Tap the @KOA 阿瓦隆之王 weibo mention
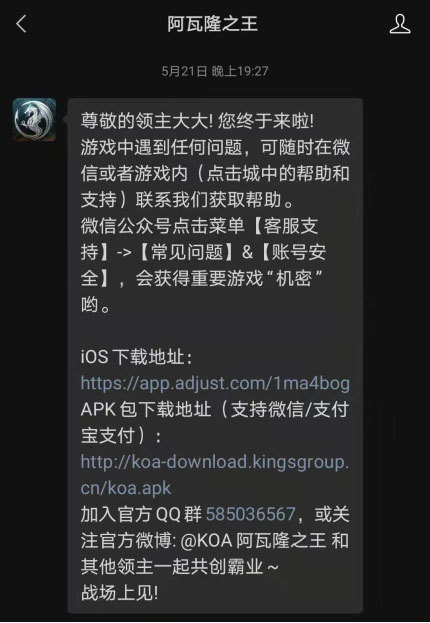Screen dimensions: 430x623 [x=254, y=540]
